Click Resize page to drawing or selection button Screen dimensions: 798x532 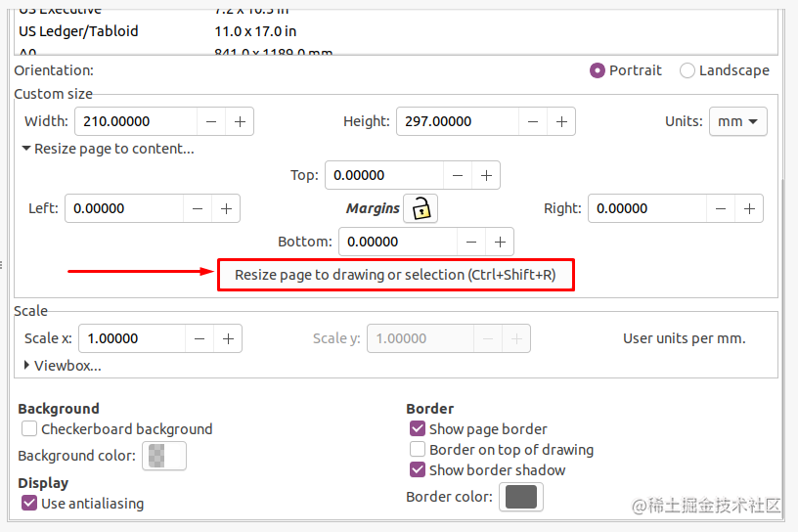[395, 275]
